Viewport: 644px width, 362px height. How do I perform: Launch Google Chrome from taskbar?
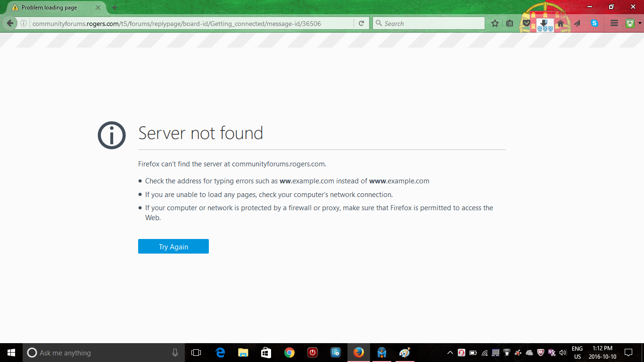(x=289, y=353)
